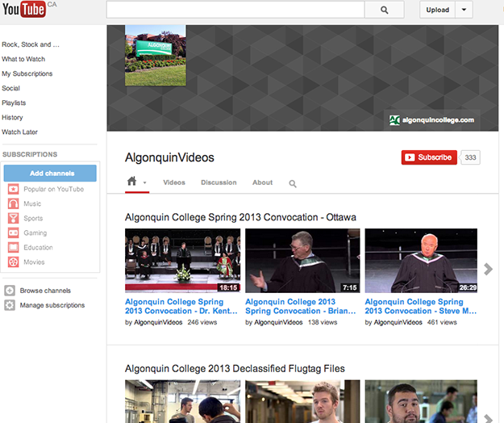Click the Education icon

13,247
